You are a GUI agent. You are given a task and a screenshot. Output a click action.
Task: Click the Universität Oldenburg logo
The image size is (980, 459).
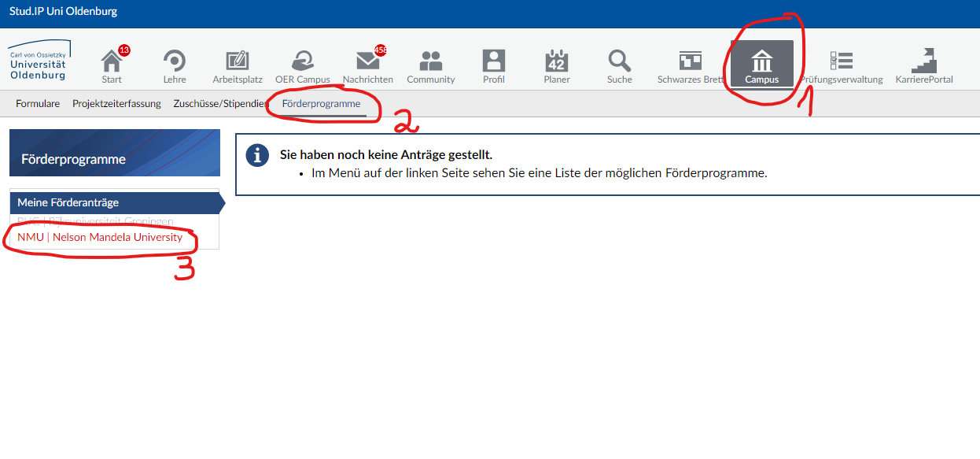pyautogui.click(x=39, y=61)
